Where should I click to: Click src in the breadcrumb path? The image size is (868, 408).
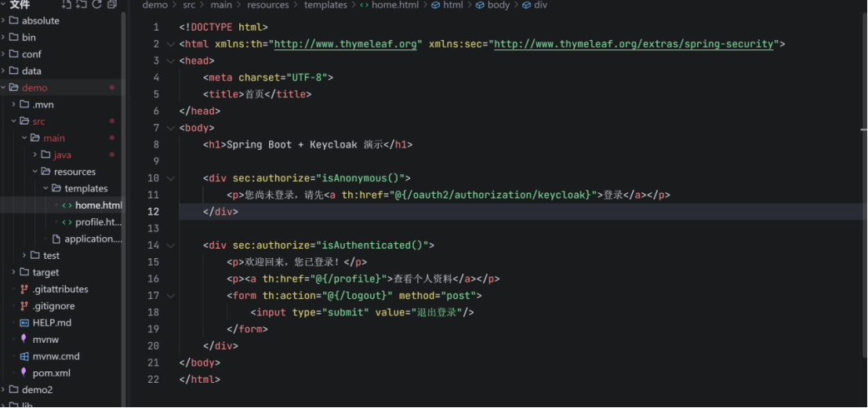coord(189,5)
